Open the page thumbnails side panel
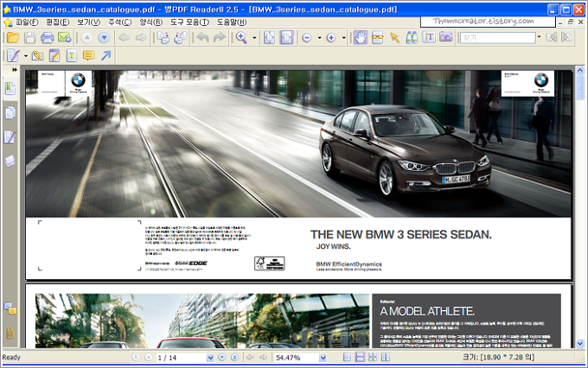The image size is (588, 368). pos(10,113)
